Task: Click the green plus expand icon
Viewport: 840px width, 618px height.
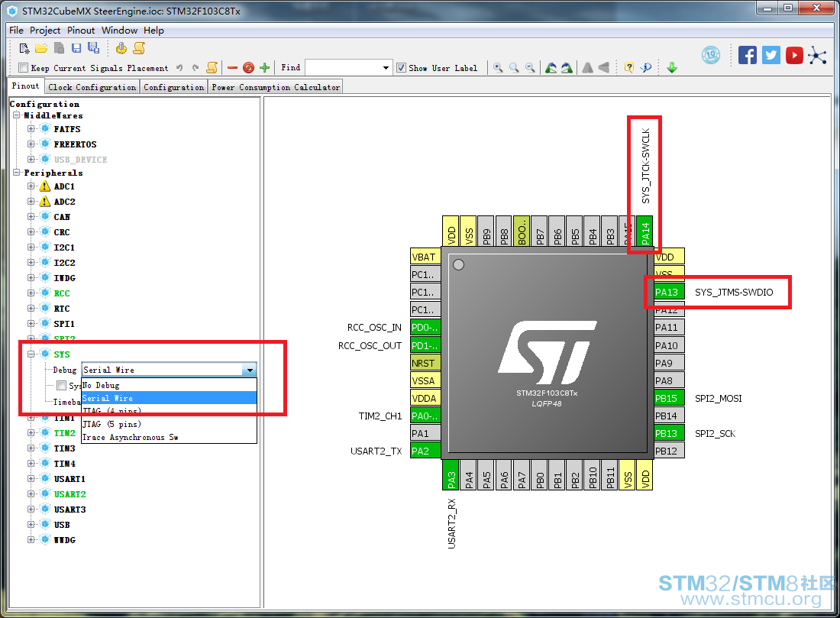Action: [265, 67]
